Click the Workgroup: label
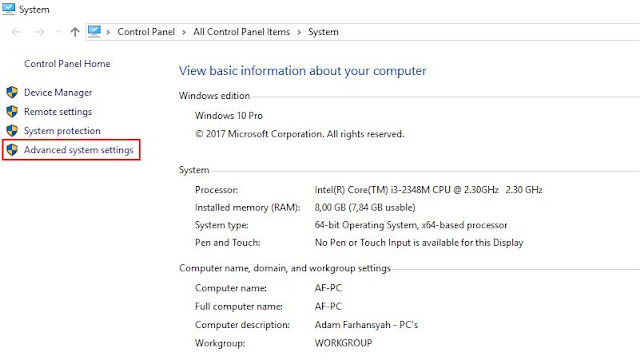 (220, 343)
